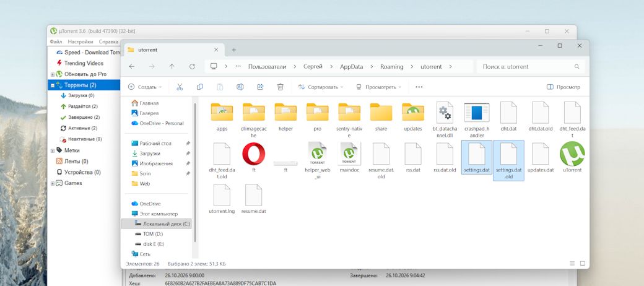Click the Сергей breadcrumb

(x=313, y=66)
